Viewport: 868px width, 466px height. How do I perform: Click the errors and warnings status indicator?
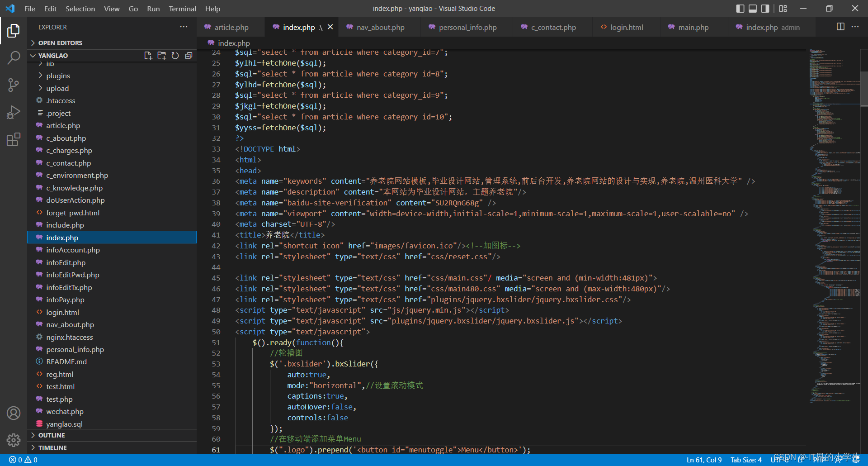pyautogui.click(x=24, y=460)
